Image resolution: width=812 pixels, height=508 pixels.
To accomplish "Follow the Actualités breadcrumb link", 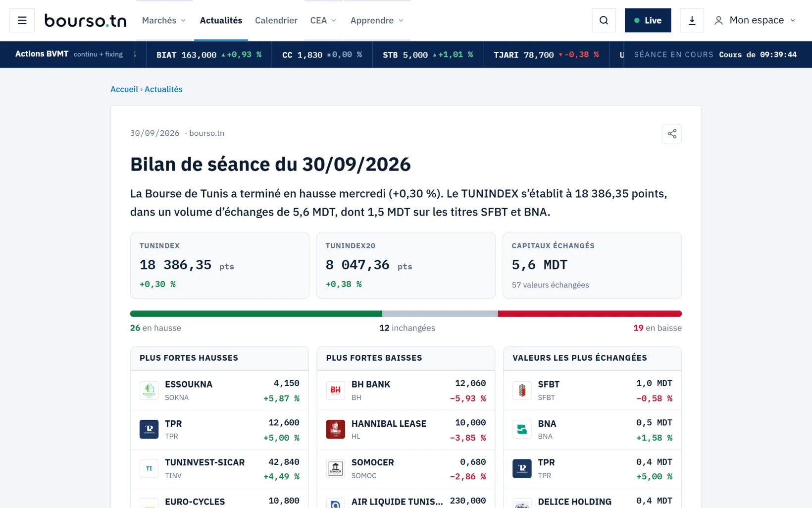I will pos(163,89).
